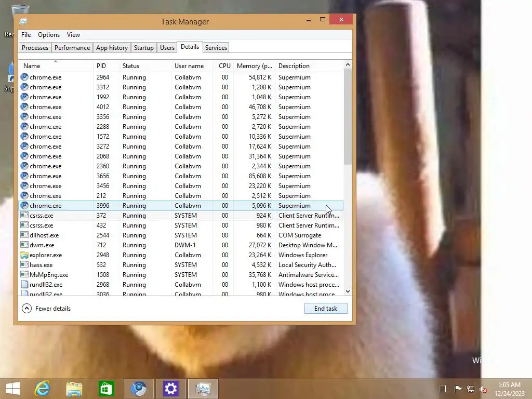532x399 pixels.
Task: Select chrome.exe row with PID 1992
Action: pyautogui.click(x=181, y=97)
